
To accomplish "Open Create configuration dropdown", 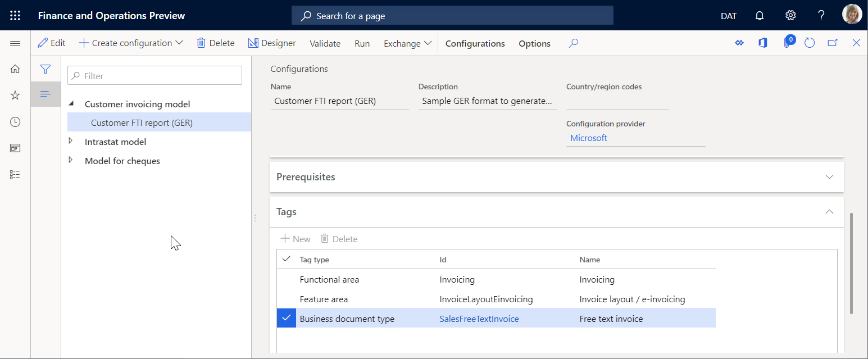I will [131, 43].
